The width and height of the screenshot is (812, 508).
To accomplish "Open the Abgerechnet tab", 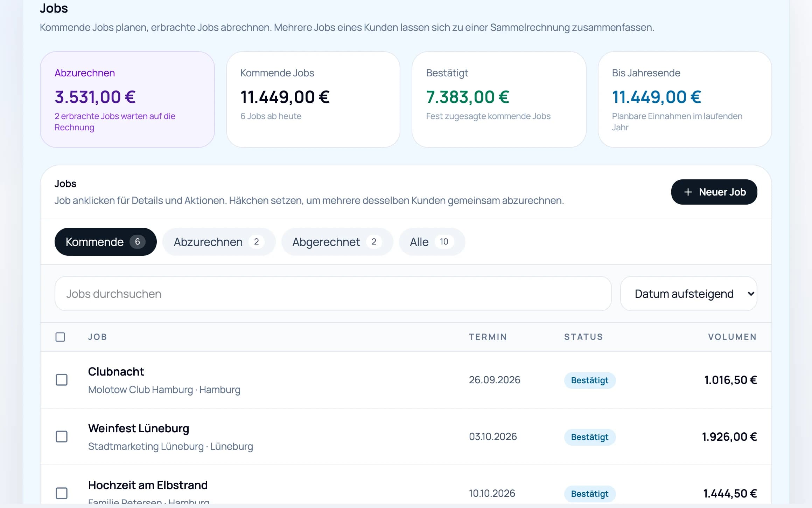I will tap(337, 242).
